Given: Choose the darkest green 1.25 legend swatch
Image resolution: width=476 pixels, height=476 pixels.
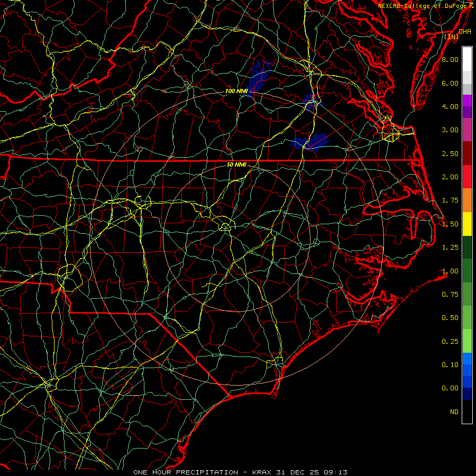Looking at the screenshot, I should [x=467, y=248].
